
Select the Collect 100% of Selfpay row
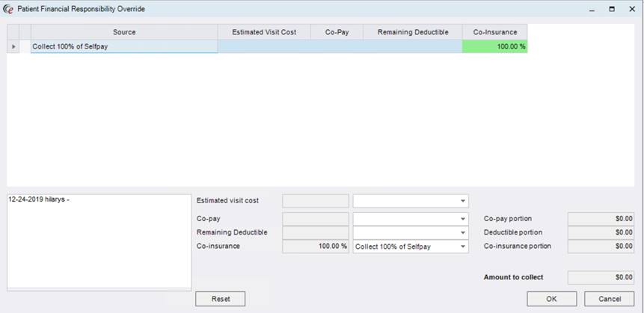[124, 46]
